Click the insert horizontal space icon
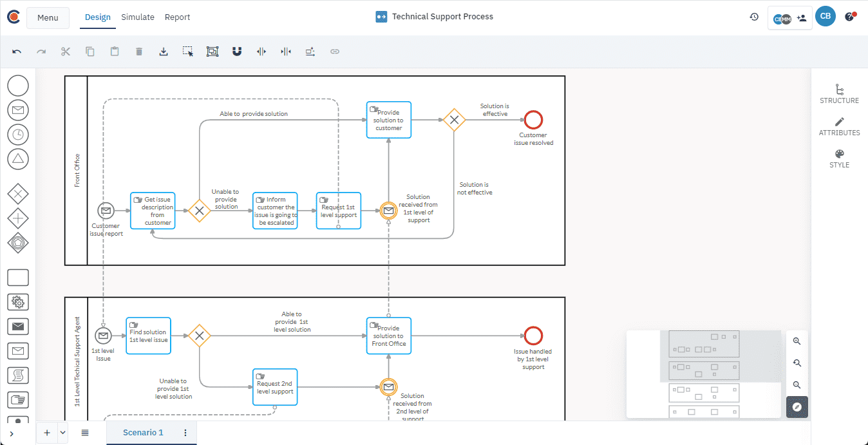This screenshot has height=445, width=868. [261, 52]
